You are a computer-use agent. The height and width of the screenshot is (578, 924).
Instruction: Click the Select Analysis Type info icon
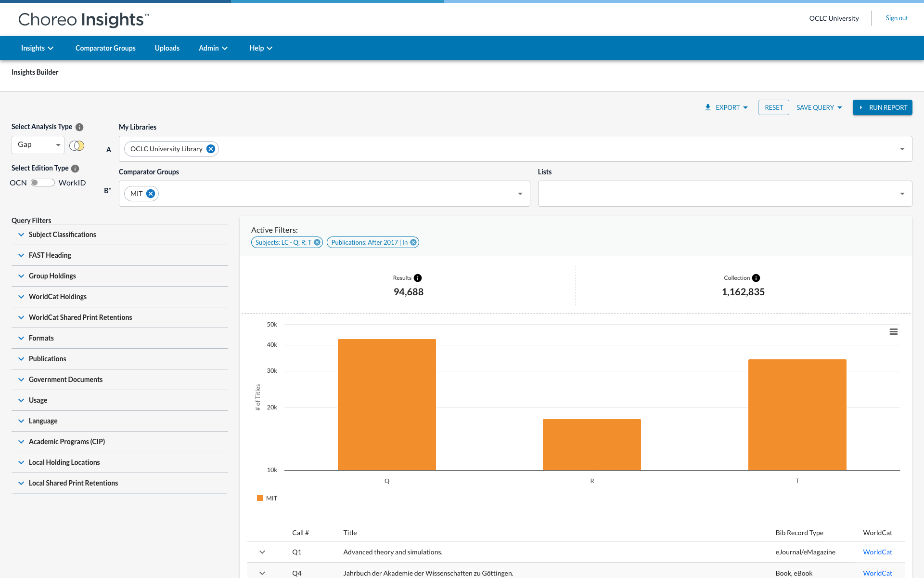pyautogui.click(x=79, y=127)
